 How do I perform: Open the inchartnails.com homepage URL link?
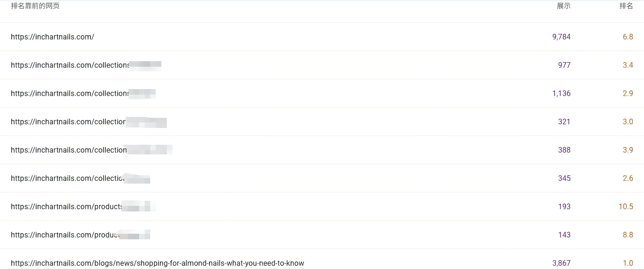[52, 37]
